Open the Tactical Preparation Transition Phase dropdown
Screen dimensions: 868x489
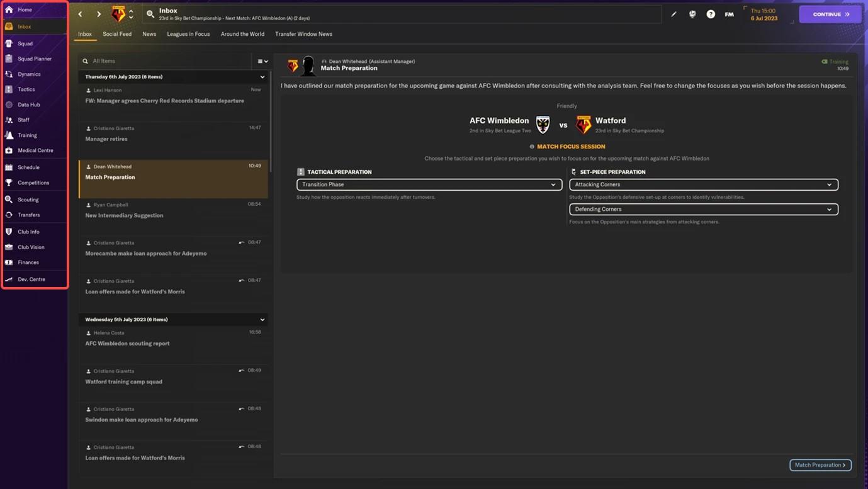tap(429, 184)
